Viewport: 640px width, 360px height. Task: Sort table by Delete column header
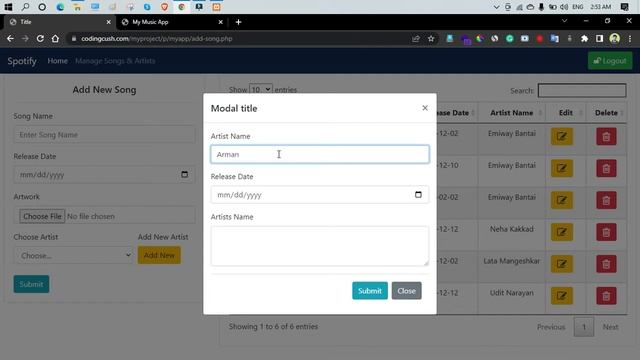point(606,113)
